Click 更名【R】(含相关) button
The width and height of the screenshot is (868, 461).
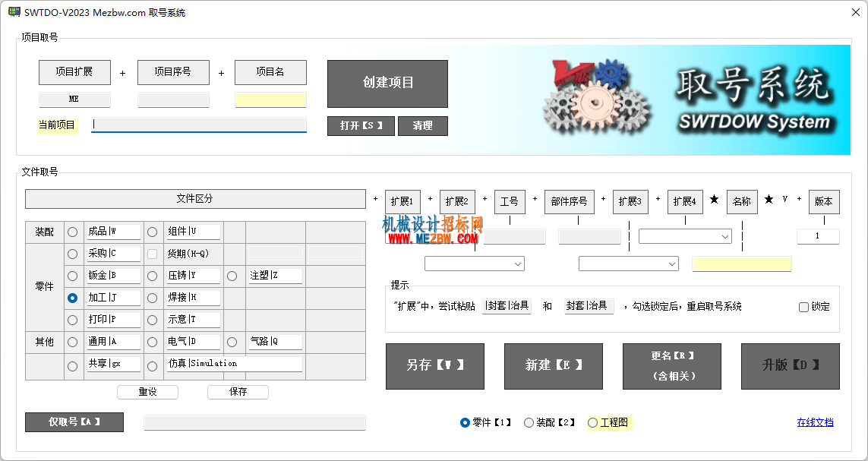672,366
